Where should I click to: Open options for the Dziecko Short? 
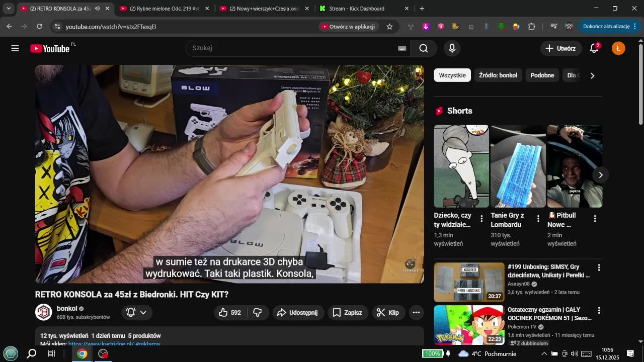tap(481, 219)
